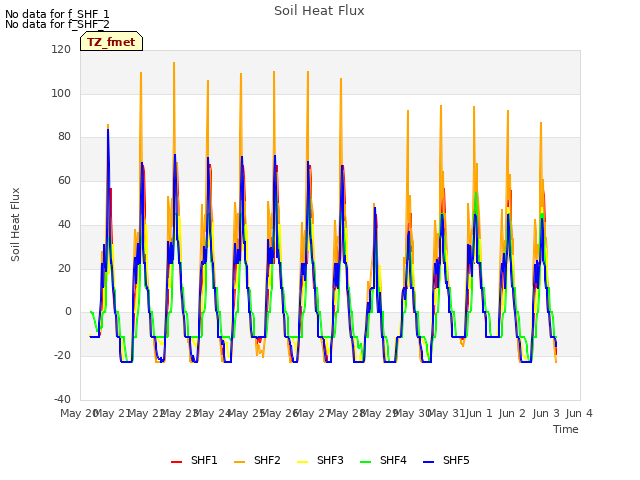The image size is (640, 480).
Task: Click the -20 y-axis tick label
Action: point(62,356)
